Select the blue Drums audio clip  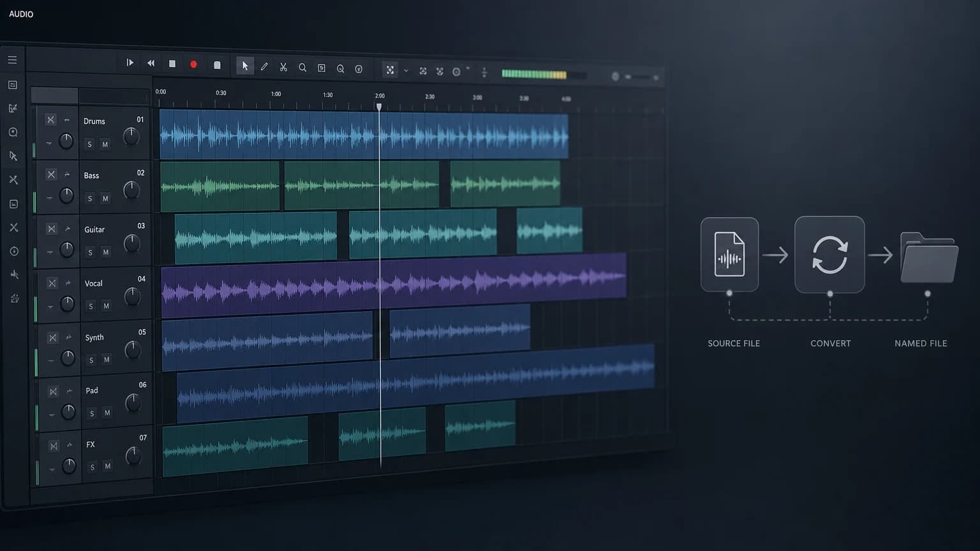(364, 135)
